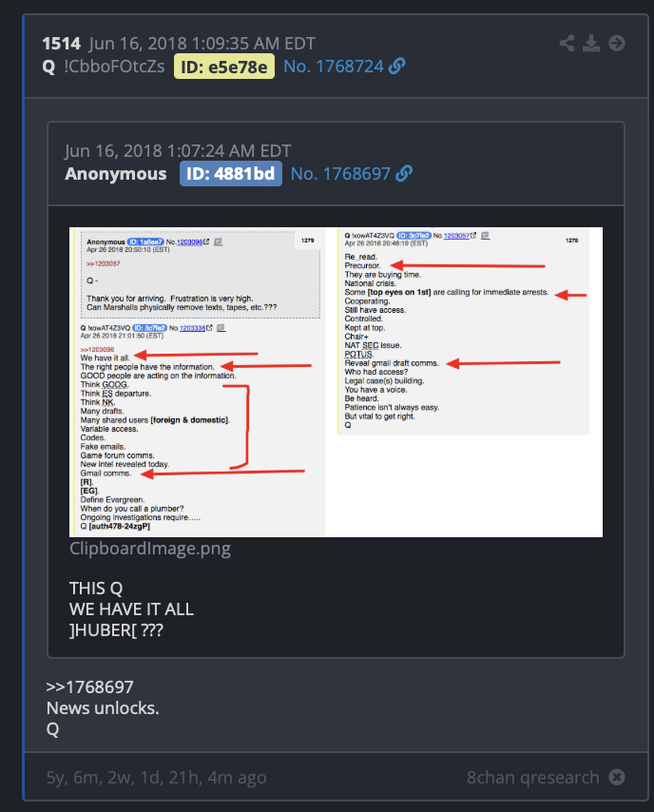The width and height of the screenshot is (654, 812).
Task: Click the Q !CbboFOtcZs tripcode name
Action: click(104, 67)
